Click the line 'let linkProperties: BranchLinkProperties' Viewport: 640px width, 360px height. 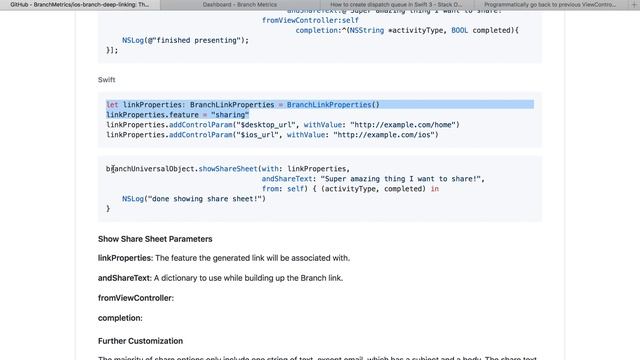coord(243,105)
